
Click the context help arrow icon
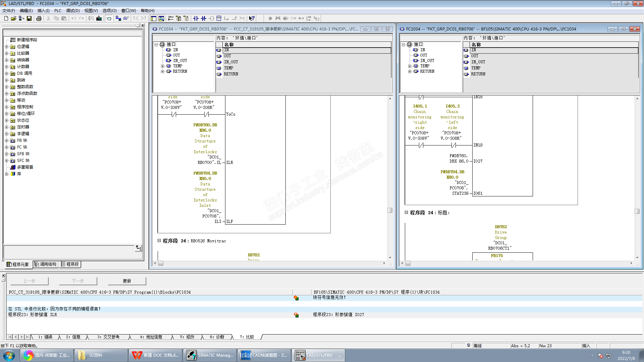252,18
